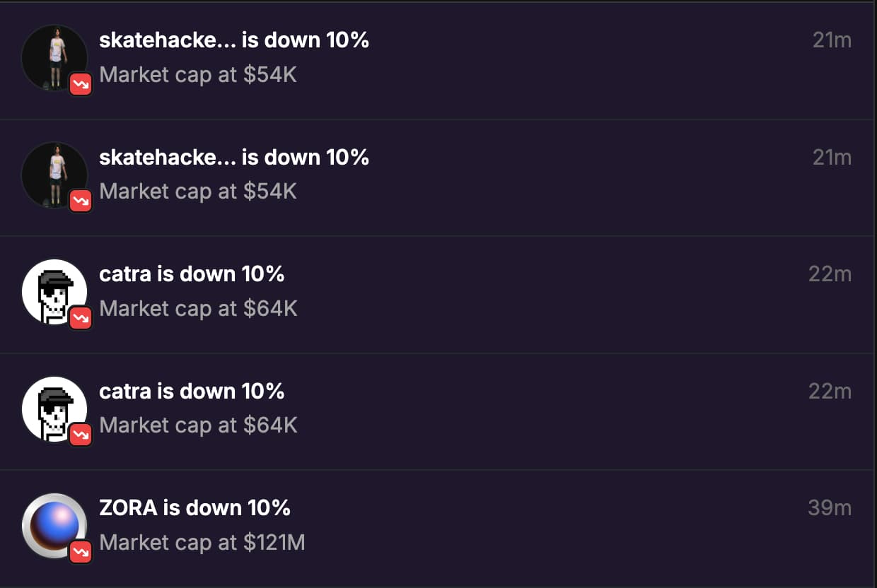The height and width of the screenshot is (588, 877).
Task: Click the downtrend badge on first skatehacker alert
Action: (x=81, y=85)
